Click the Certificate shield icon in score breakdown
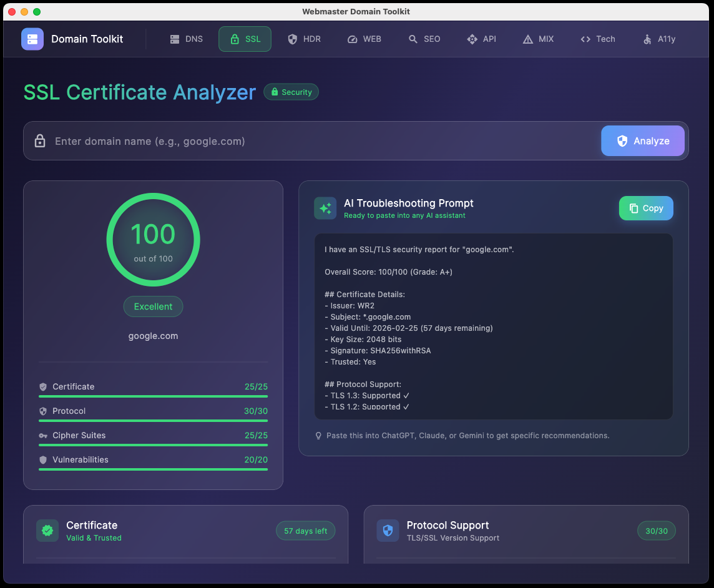The width and height of the screenshot is (714, 588). (42, 386)
